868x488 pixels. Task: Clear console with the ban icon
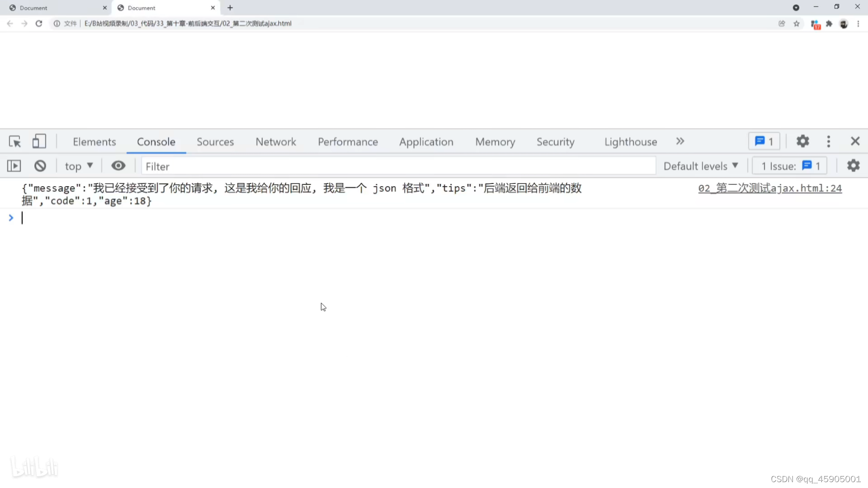tap(40, 166)
